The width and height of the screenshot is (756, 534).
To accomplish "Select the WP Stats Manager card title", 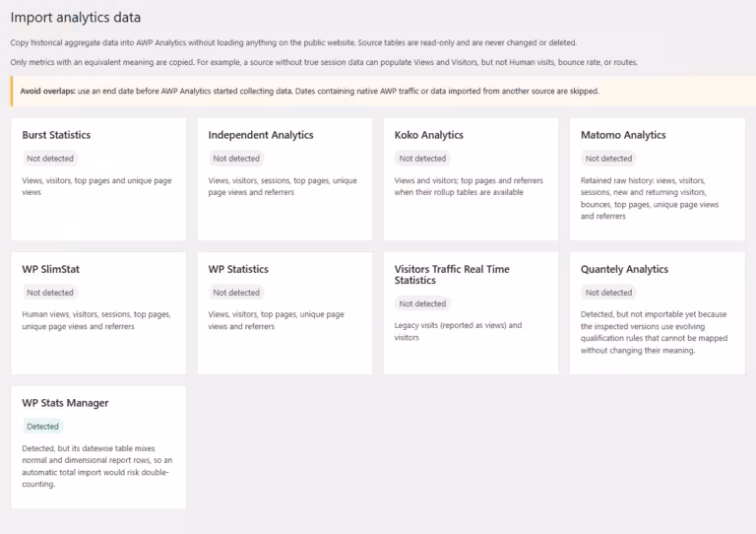I will (x=65, y=403).
